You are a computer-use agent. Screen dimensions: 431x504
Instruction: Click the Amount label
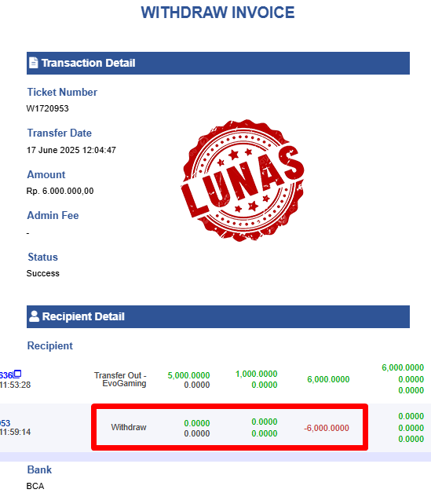point(46,174)
